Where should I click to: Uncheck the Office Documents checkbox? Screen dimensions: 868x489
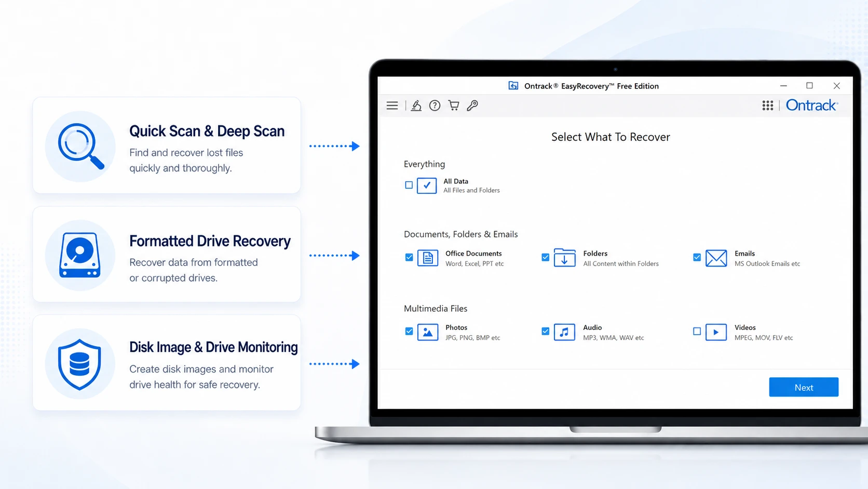[409, 257]
